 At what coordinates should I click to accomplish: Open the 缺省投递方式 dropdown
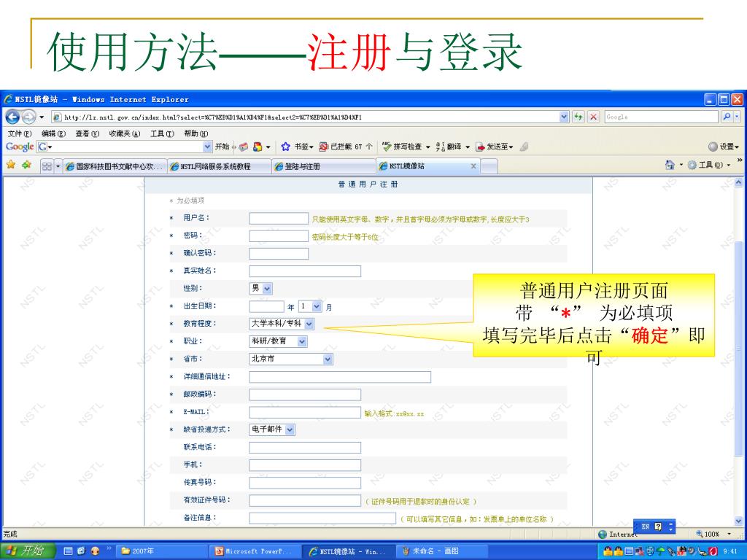click(272, 429)
